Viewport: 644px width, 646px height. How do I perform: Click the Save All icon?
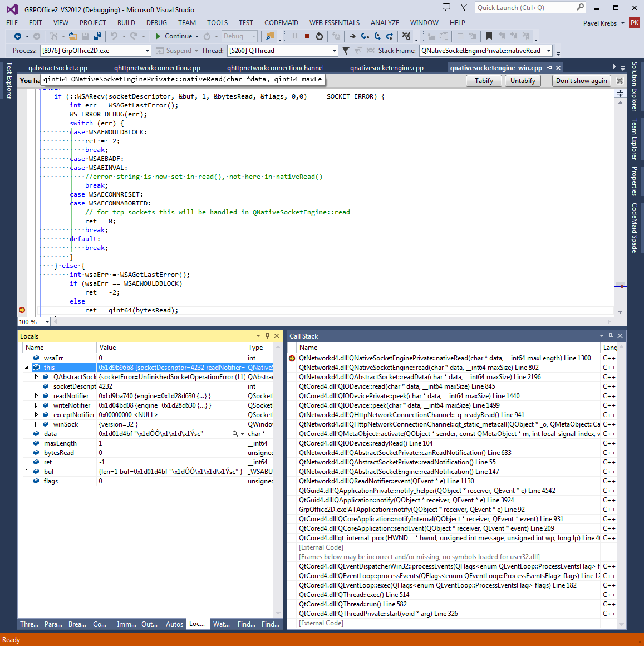pyautogui.click(x=97, y=36)
